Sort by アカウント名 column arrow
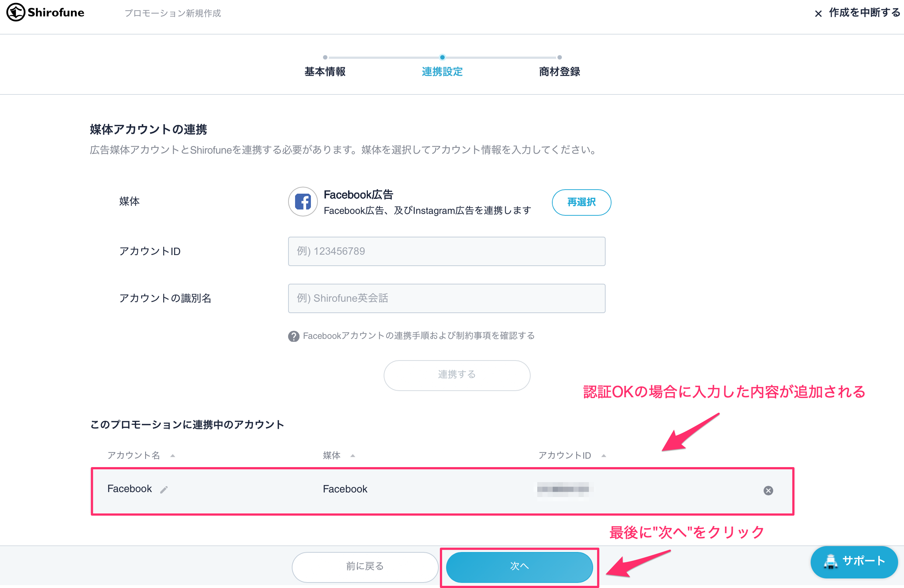This screenshot has width=904, height=588. [173, 455]
